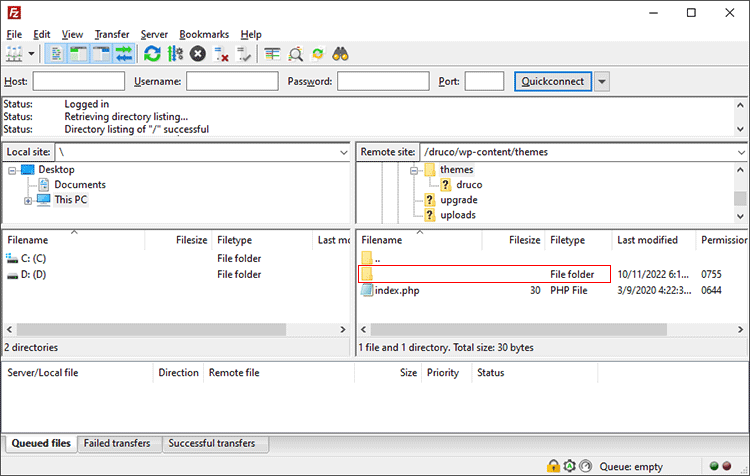Open the Bookmarks menu
Screen dimensions: 750x476
[204, 34]
